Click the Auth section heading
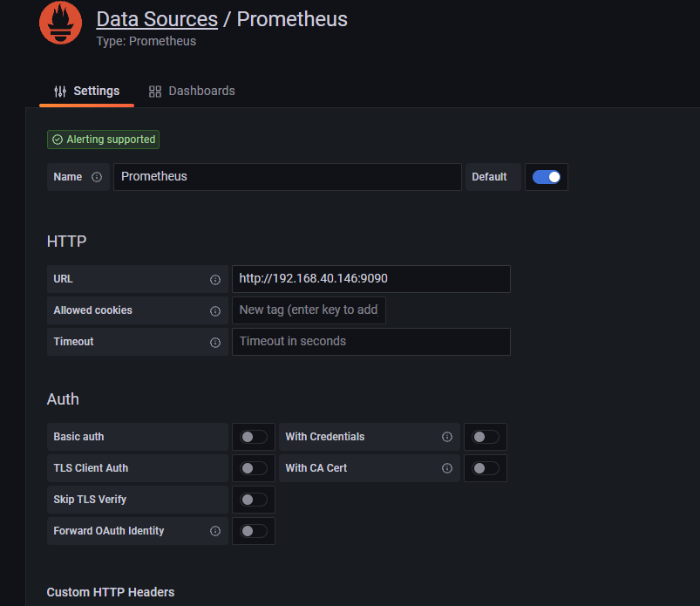 tap(63, 398)
